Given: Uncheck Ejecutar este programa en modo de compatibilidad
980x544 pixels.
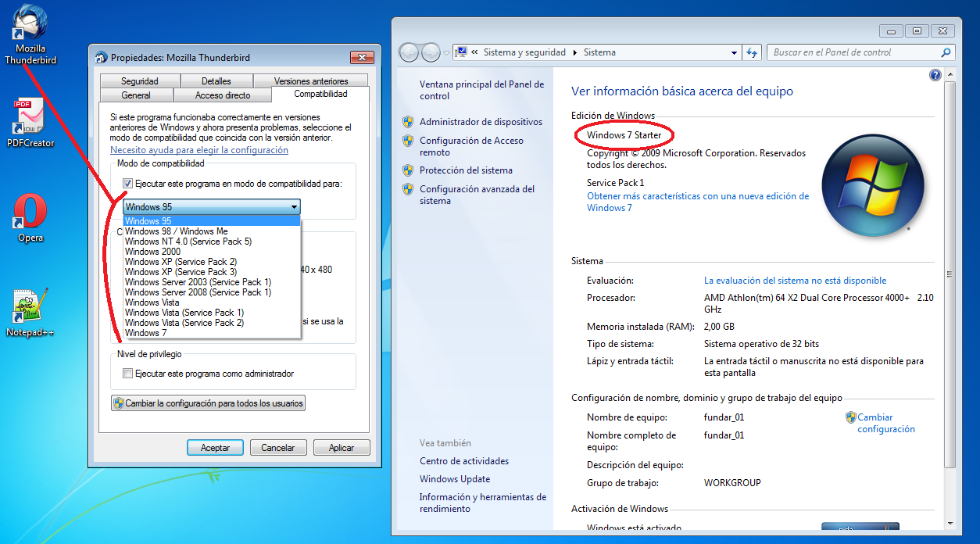Looking at the screenshot, I should [127, 184].
